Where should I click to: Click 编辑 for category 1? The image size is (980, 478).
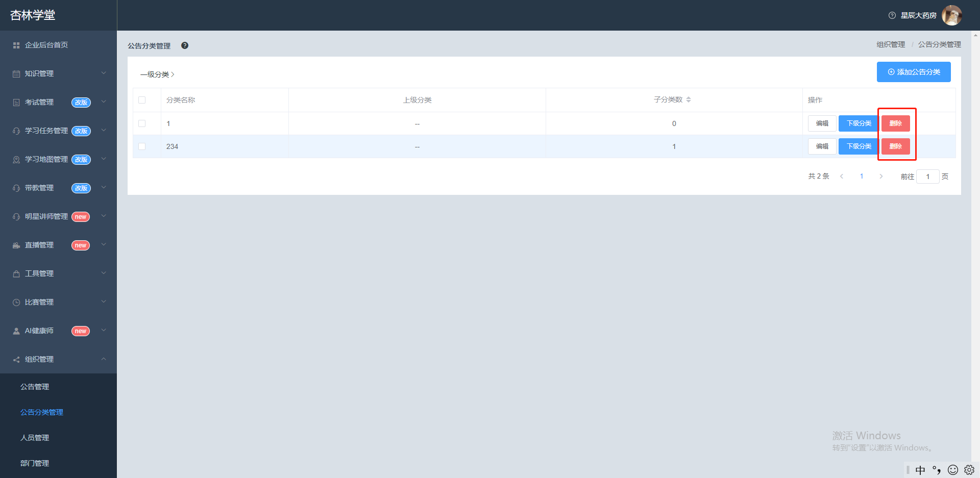(x=822, y=123)
